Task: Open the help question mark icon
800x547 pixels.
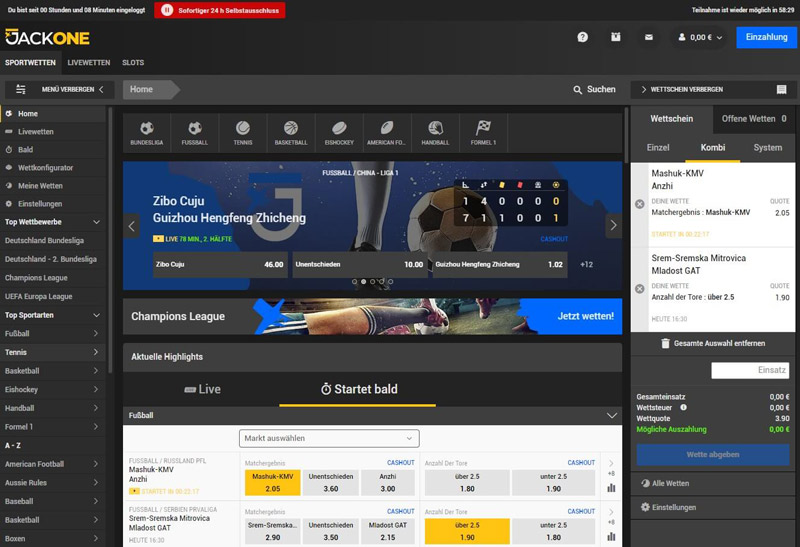Action: 582,37
